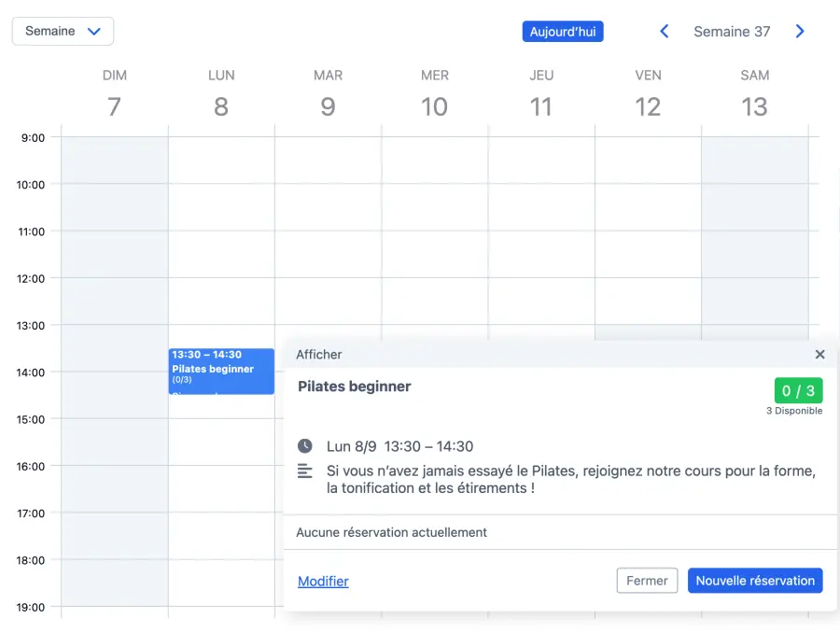
Task: Click the clock icon beside the time
Action: tap(305, 446)
